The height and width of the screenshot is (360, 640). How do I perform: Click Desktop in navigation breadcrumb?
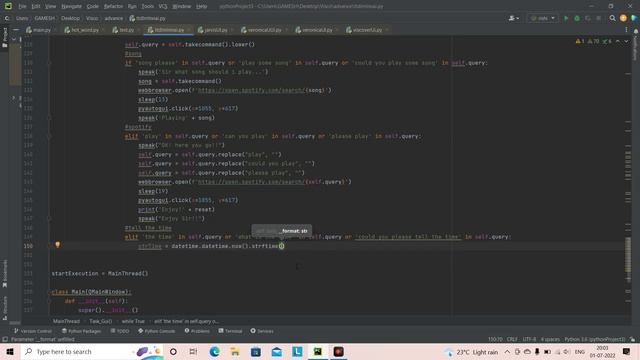click(70, 18)
